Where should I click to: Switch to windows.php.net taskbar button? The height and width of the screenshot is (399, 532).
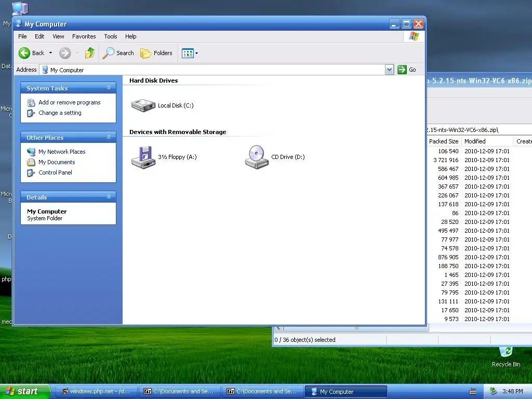(96, 392)
